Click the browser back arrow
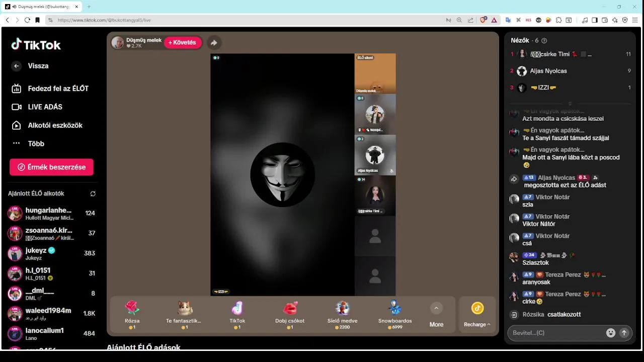The width and height of the screenshot is (644, 362). [x=7, y=20]
